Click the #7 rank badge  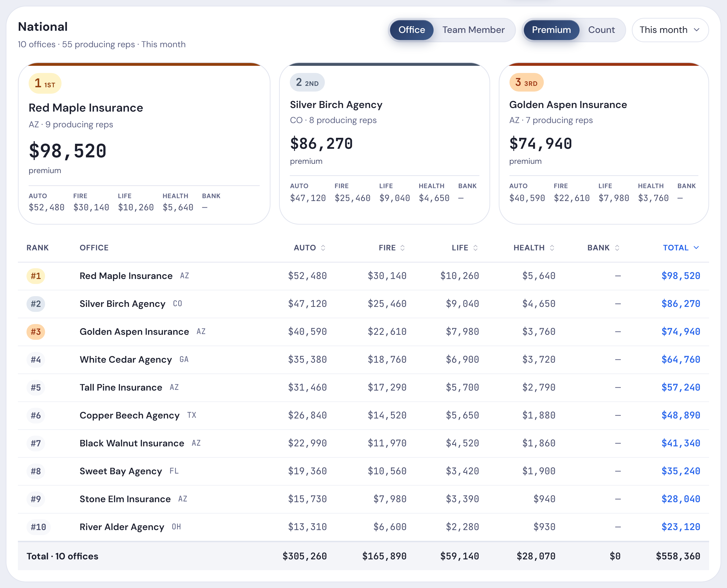pyautogui.click(x=36, y=443)
